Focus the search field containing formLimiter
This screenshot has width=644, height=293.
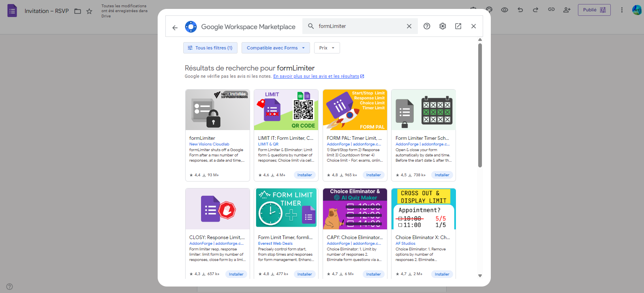click(361, 26)
